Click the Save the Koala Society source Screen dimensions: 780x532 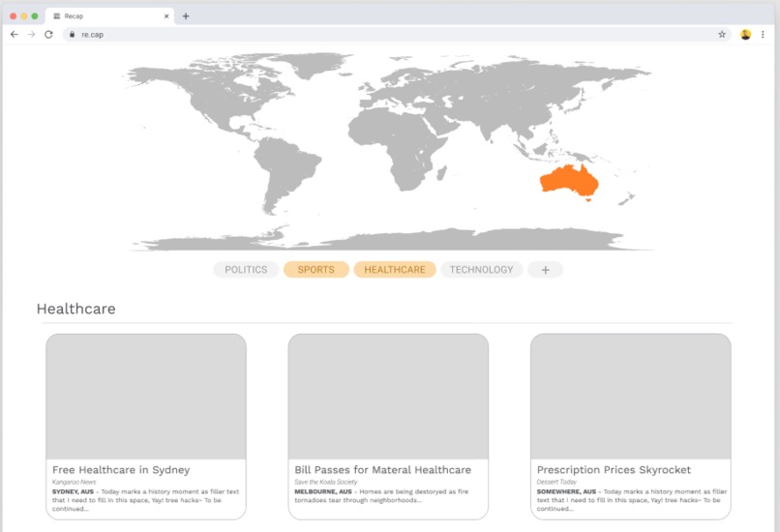point(326,482)
